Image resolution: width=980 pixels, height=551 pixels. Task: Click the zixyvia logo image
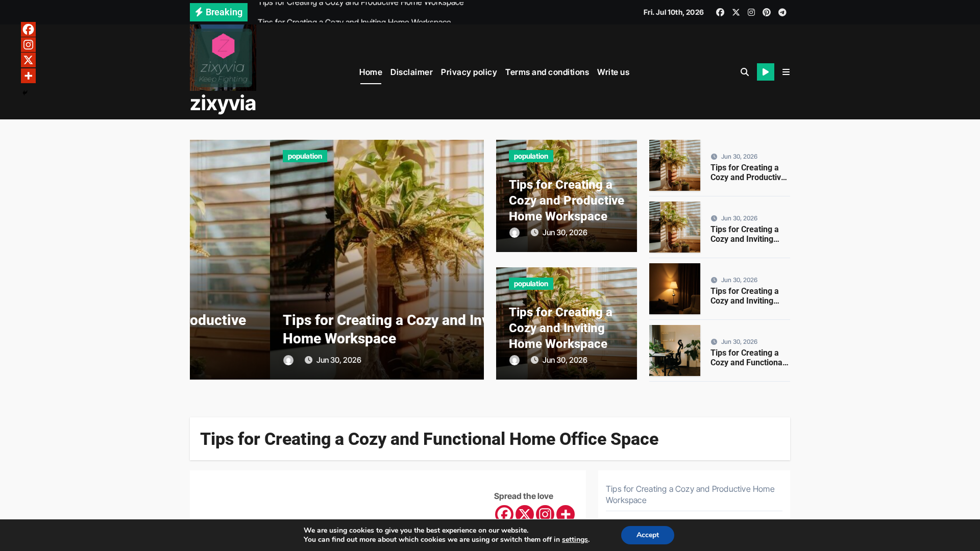(223, 58)
